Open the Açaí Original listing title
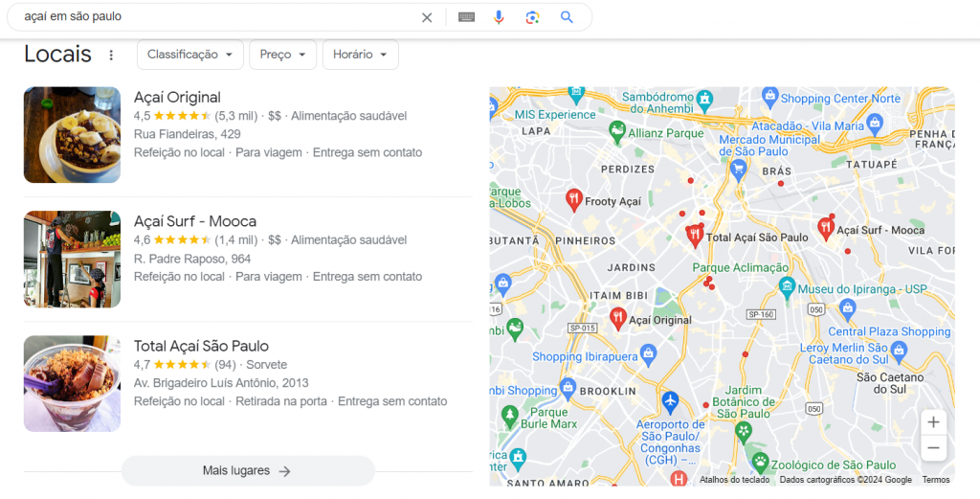980x499 pixels. (177, 98)
